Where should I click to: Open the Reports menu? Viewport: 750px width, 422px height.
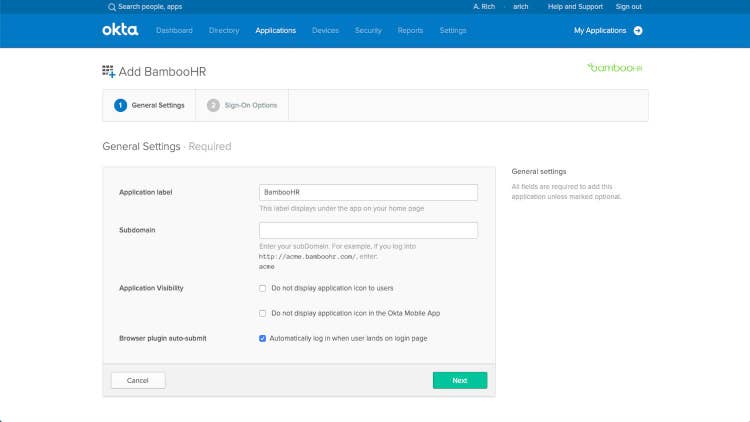(410, 31)
